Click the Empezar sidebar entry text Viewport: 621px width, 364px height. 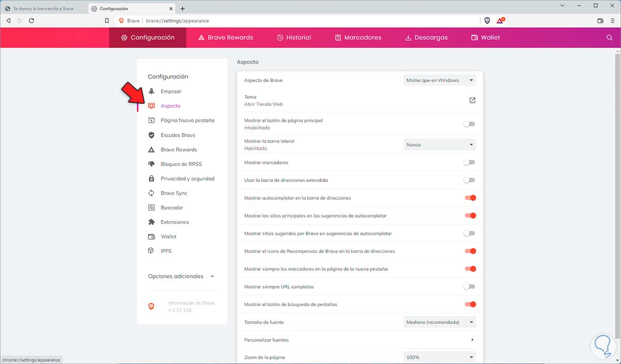[x=171, y=92]
